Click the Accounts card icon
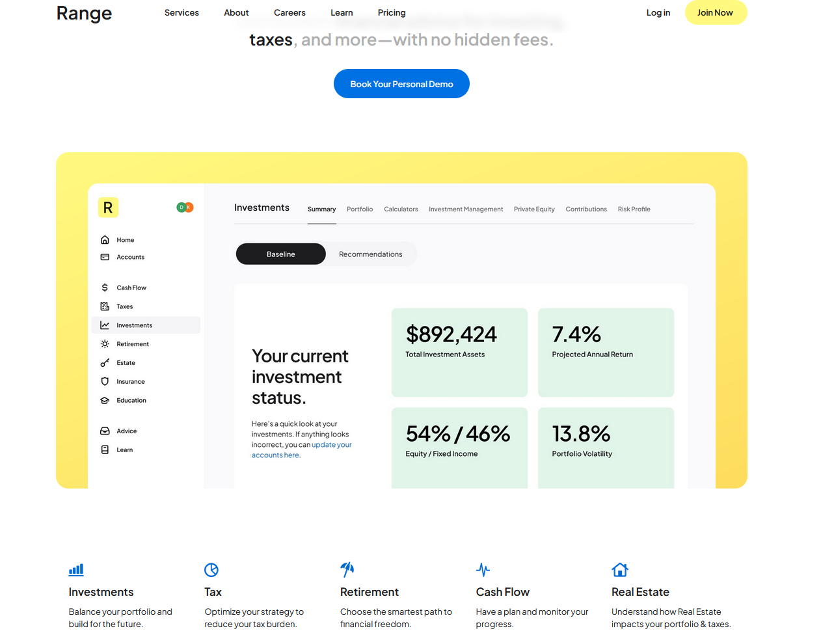Screen dimensions: 821x644 105,257
